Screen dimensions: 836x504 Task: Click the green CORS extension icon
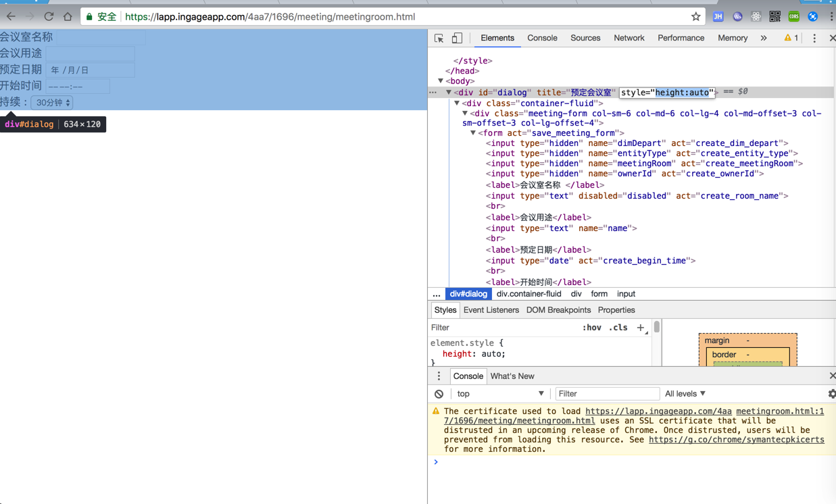(x=793, y=17)
